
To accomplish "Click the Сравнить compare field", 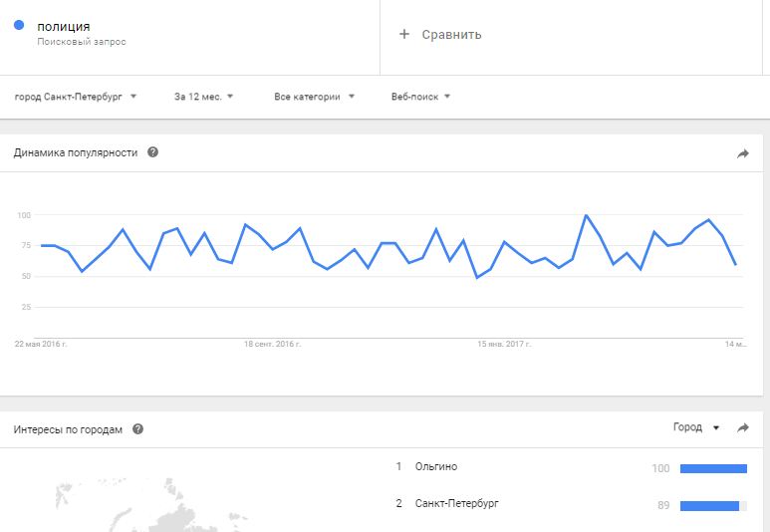I will (451, 34).
